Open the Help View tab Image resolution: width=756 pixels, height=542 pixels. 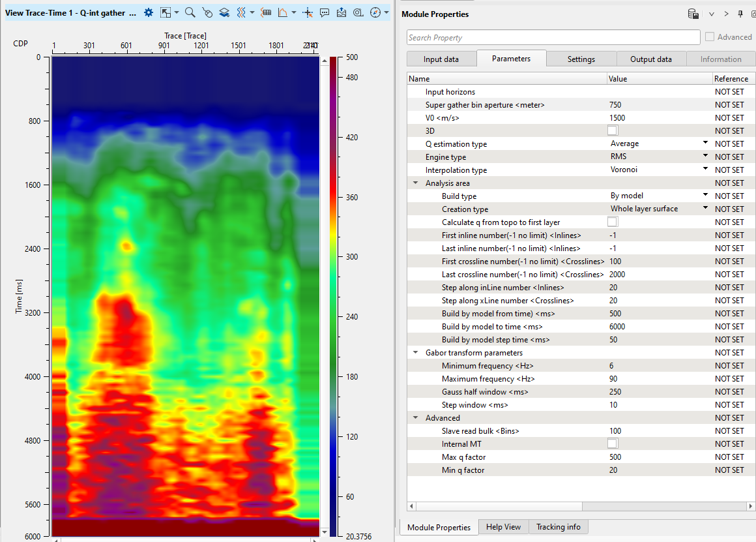point(502,527)
